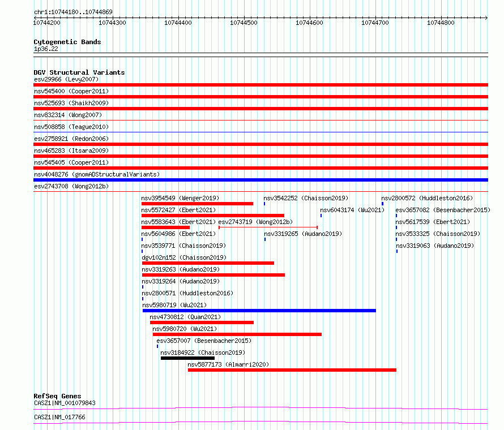Click the blue nsv4048276 gnomAD variant bar
The image size is (504, 430).
click(260, 180)
